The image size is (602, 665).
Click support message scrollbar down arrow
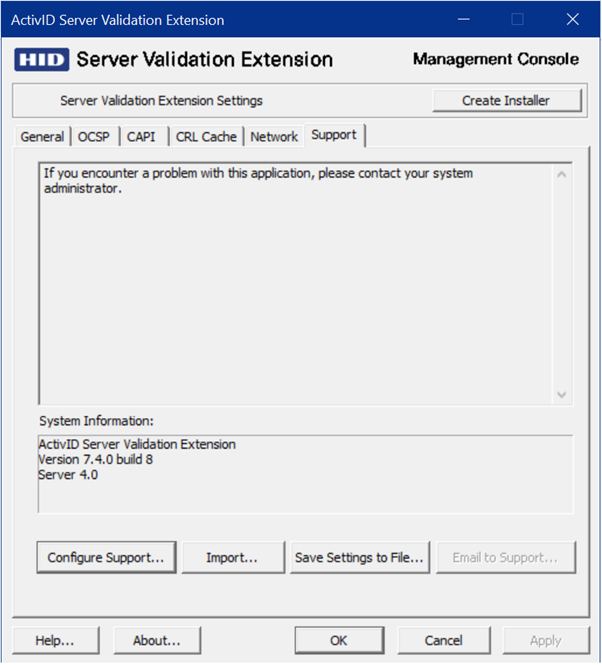pyautogui.click(x=561, y=393)
